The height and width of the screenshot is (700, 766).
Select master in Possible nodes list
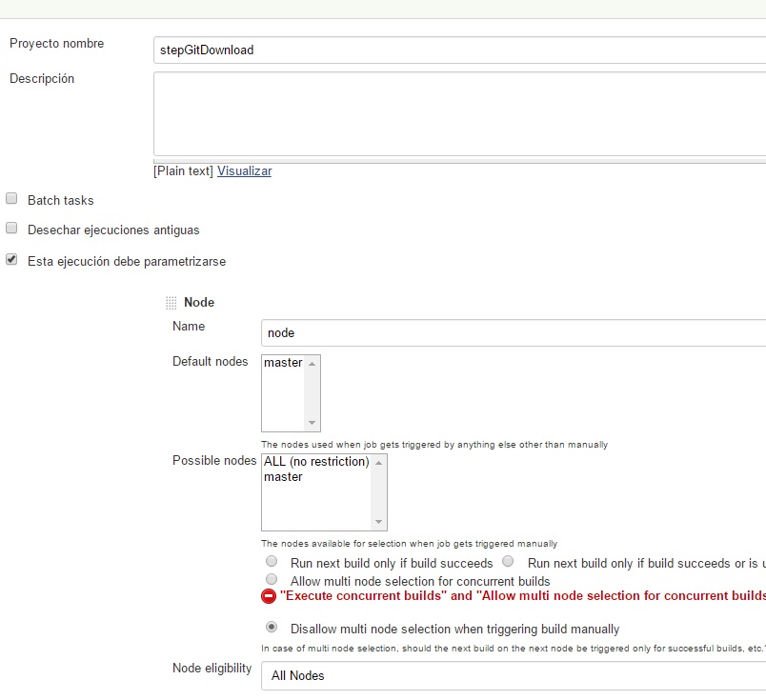point(283,477)
